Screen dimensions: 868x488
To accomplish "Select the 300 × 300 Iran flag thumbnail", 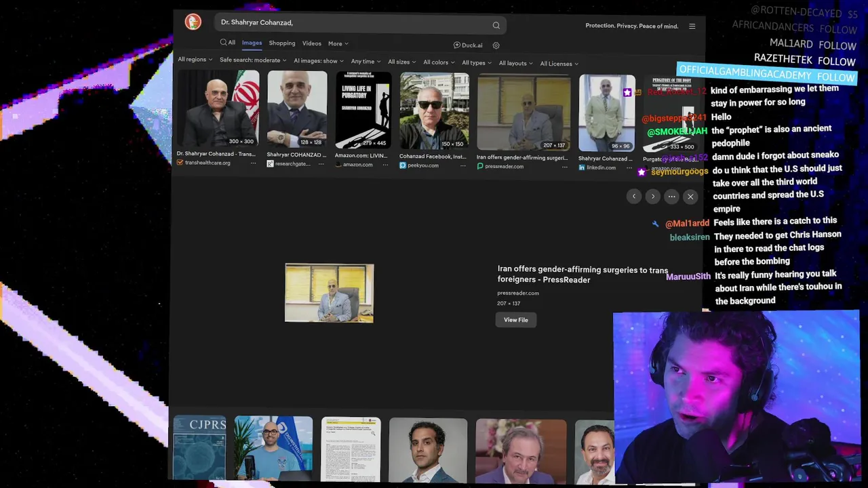I will click(217, 108).
